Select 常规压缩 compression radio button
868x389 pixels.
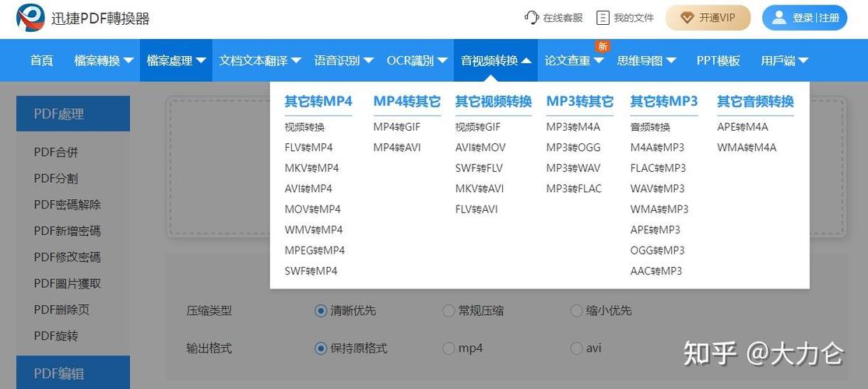(x=448, y=311)
